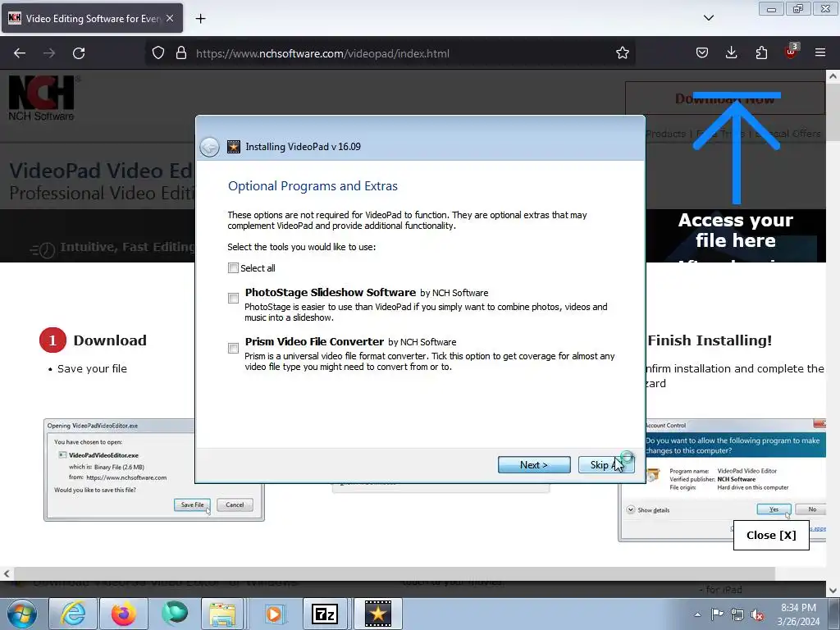Open a new browser tab

[x=200, y=19]
